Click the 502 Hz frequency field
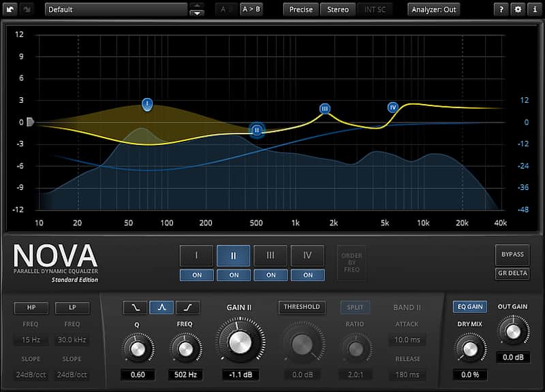 pos(185,374)
